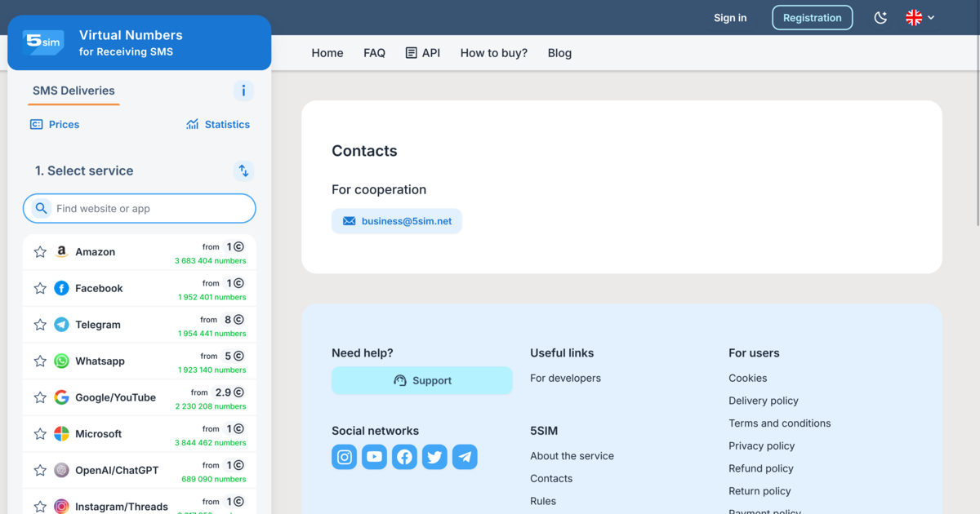This screenshot has width=980, height=514.
Task: Open the Facebook social network icon
Action: [x=405, y=457]
